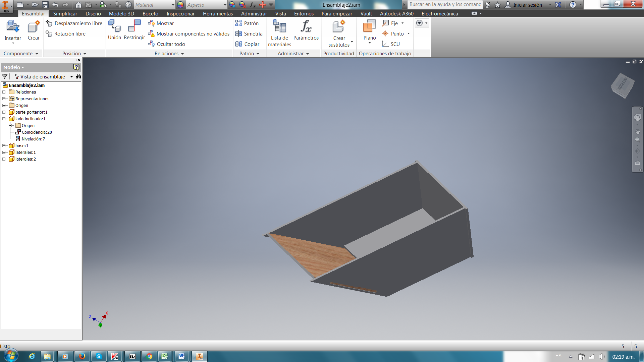Expand the base:1 tree node
644x362 pixels.
(x=4, y=146)
